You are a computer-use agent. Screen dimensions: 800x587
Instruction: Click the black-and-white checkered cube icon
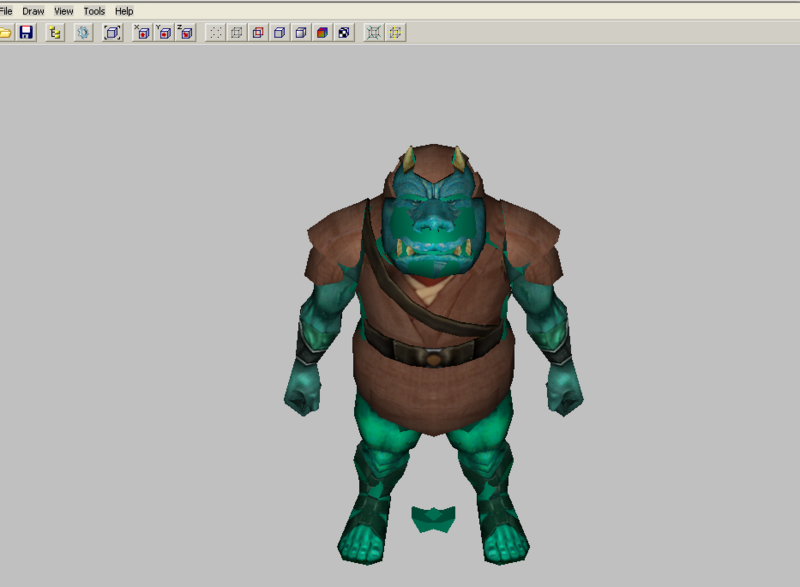click(344, 33)
